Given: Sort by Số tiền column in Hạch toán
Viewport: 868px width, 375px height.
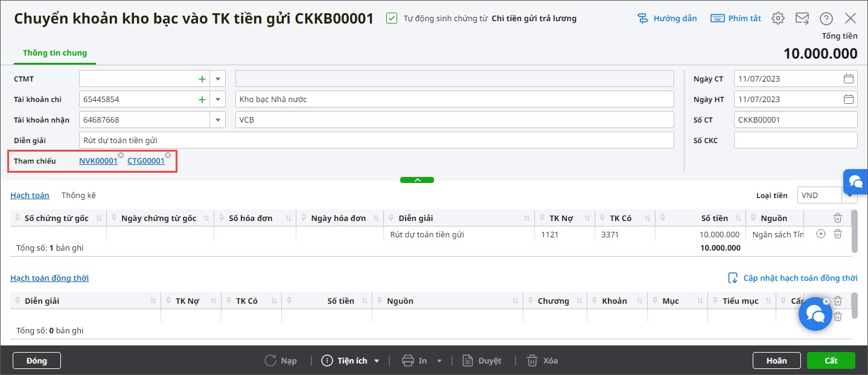Looking at the screenshot, I should [x=737, y=218].
